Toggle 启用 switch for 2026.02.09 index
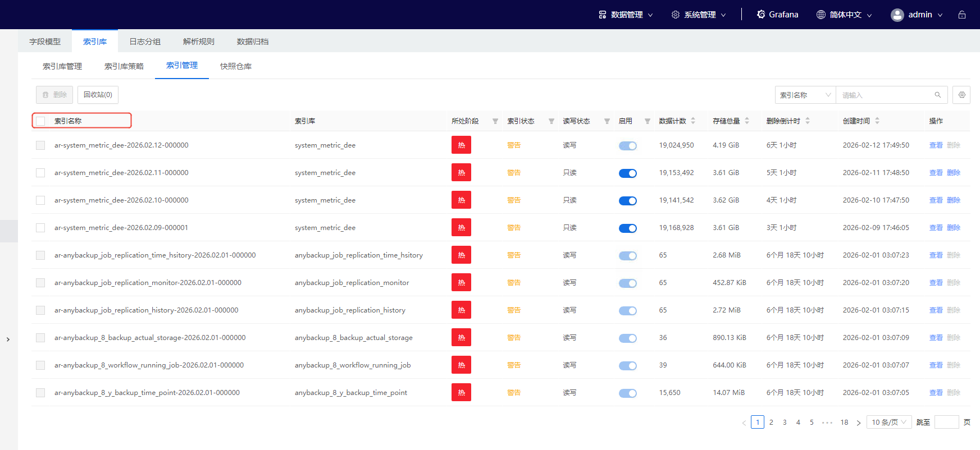The width and height of the screenshot is (980, 450). pyautogui.click(x=628, y=228)
